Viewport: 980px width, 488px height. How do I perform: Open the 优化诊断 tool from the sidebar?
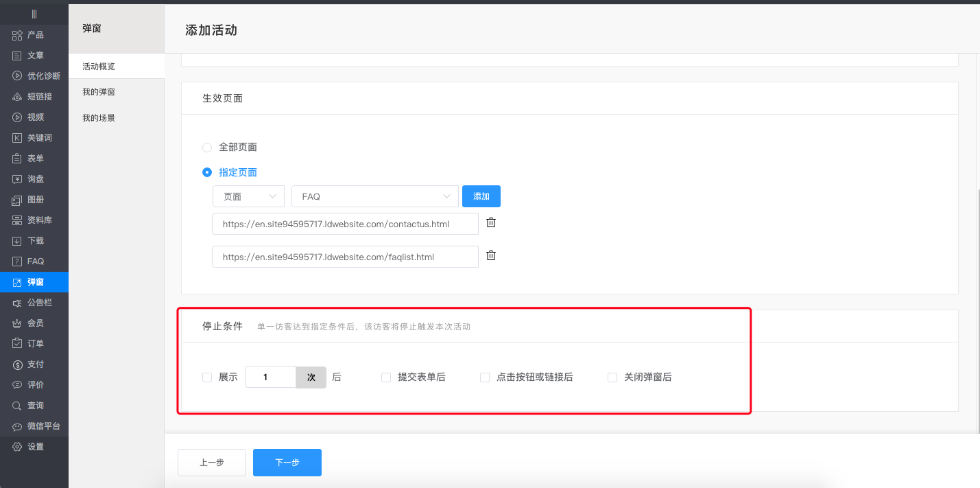(34, 75)
